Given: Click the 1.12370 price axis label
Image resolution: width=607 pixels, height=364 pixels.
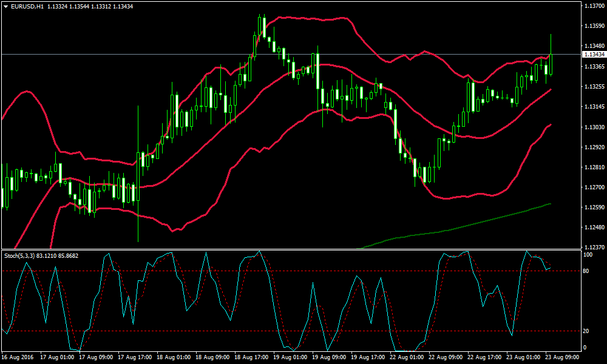Looking at the screenshot, I should pos(594,248).
